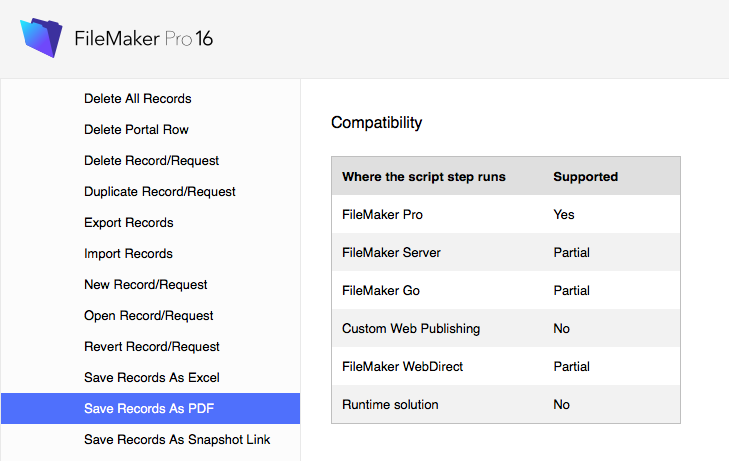Click the Compatibility section heading
The height and width of the screenshot is (461, 729).
[x=377, y=123]
